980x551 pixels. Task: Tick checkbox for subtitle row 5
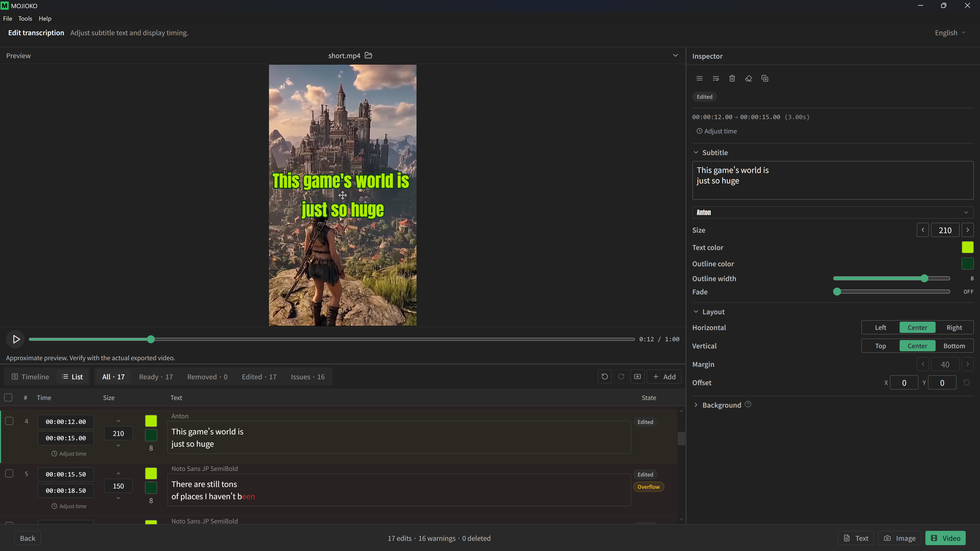tap(9, 473)
